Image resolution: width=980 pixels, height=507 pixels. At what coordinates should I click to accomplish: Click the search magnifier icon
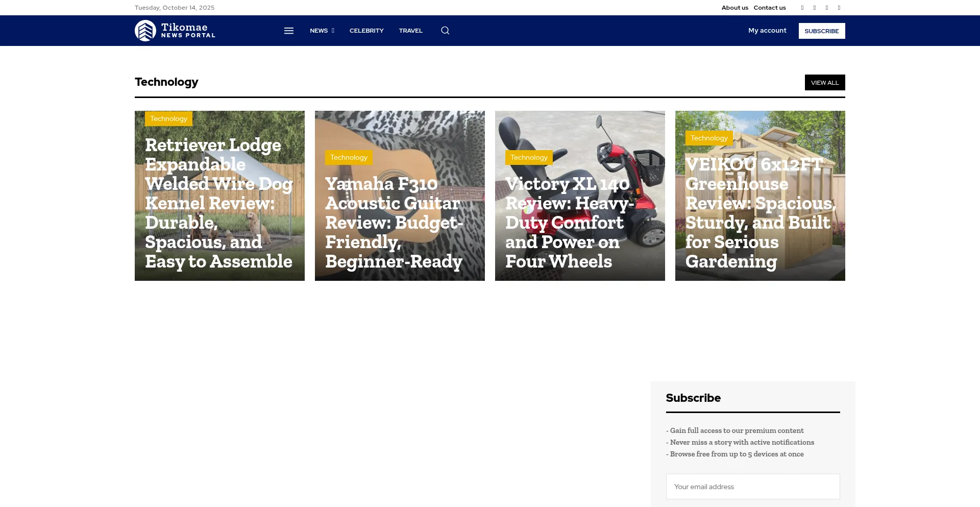445,31
